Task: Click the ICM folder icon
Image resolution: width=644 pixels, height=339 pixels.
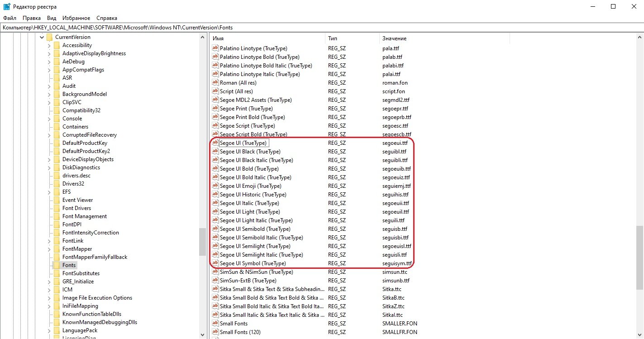Action: [57, 290]
